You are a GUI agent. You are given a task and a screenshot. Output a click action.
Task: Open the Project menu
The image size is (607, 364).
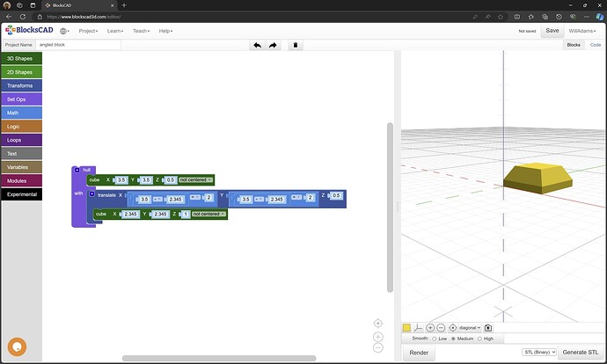pos(88,31)
